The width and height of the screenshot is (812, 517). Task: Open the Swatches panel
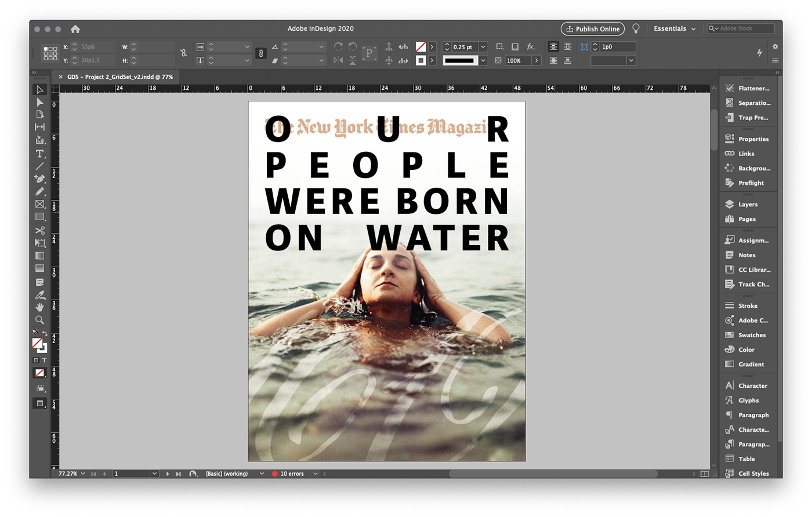pyautogui.click(x=752, y=335)
